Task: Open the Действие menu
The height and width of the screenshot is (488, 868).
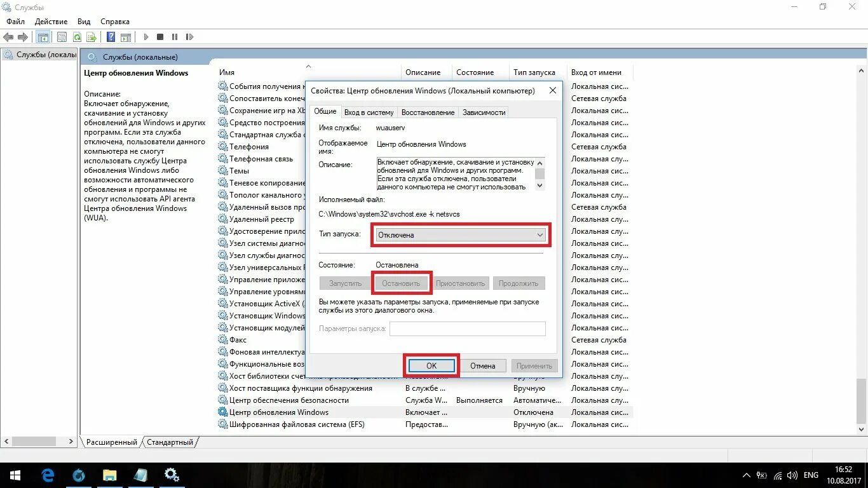Action: tap(51, 22)
